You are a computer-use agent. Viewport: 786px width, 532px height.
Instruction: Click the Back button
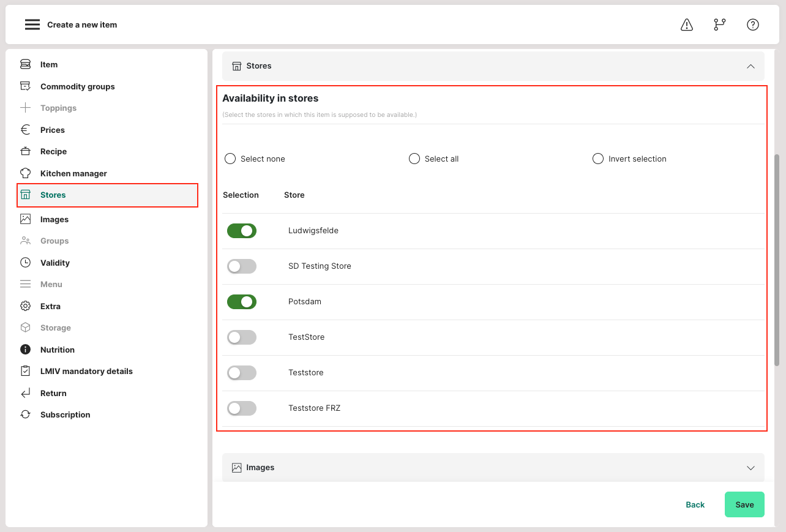(695, 504)
